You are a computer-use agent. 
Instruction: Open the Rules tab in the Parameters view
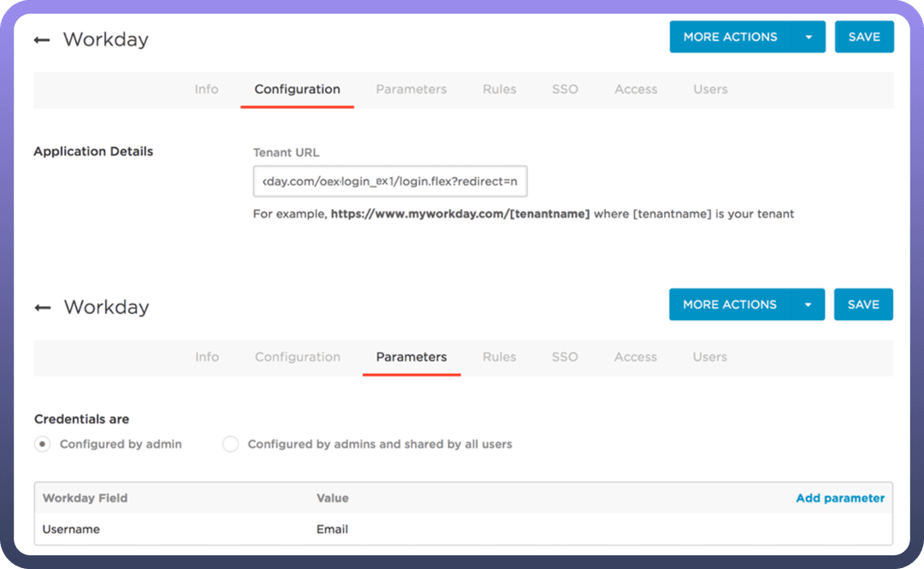point(500,357)
